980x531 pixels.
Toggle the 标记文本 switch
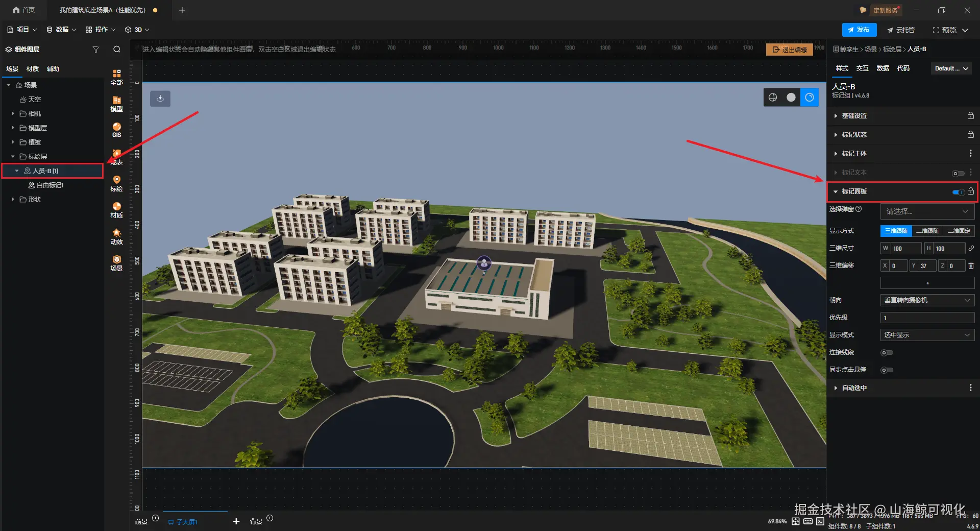958,173
